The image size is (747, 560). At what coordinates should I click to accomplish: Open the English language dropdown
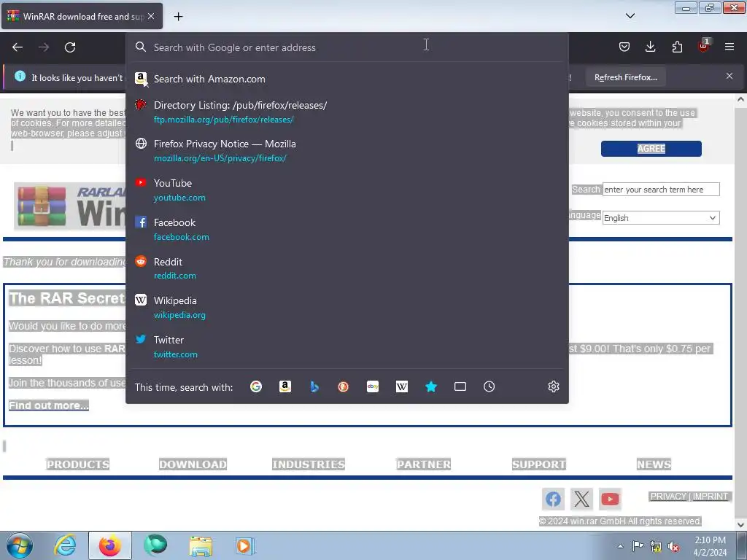coord(661,218)
